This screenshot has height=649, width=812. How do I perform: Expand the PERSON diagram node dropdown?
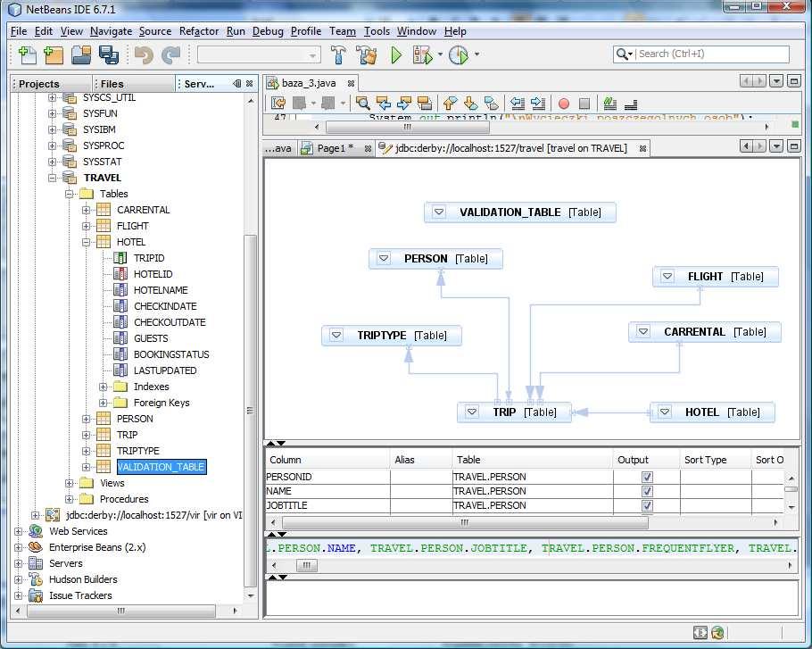(383, 258)
